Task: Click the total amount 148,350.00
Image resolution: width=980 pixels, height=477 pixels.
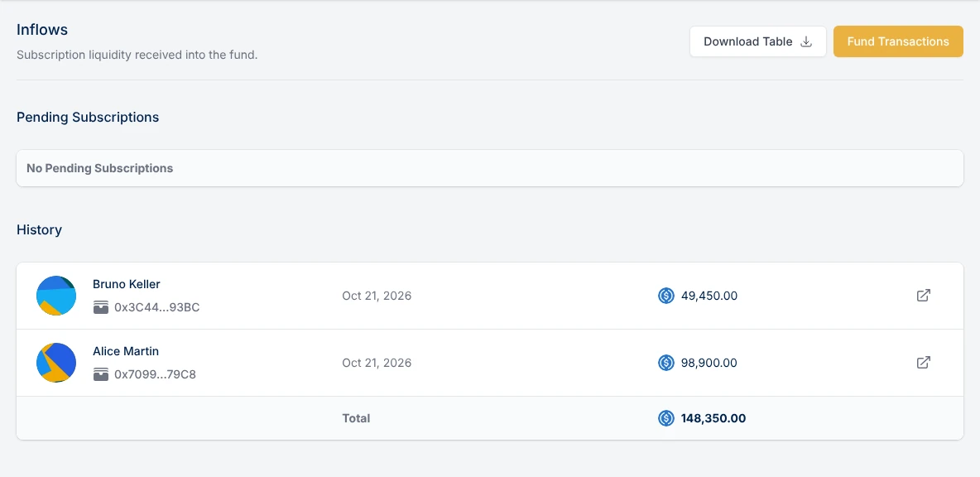Action: pos(713,418)
